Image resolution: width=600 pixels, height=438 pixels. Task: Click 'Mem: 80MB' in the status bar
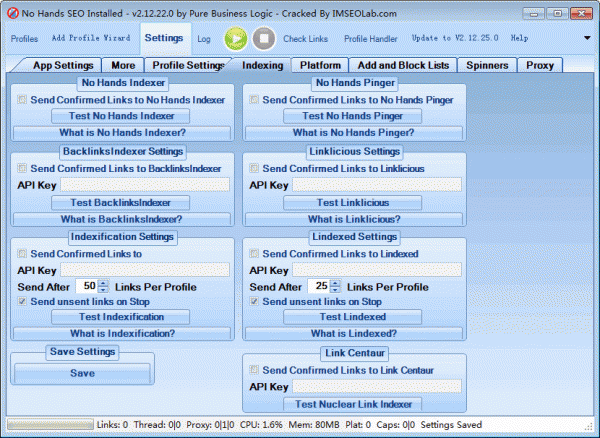click(x=314, y=425)
